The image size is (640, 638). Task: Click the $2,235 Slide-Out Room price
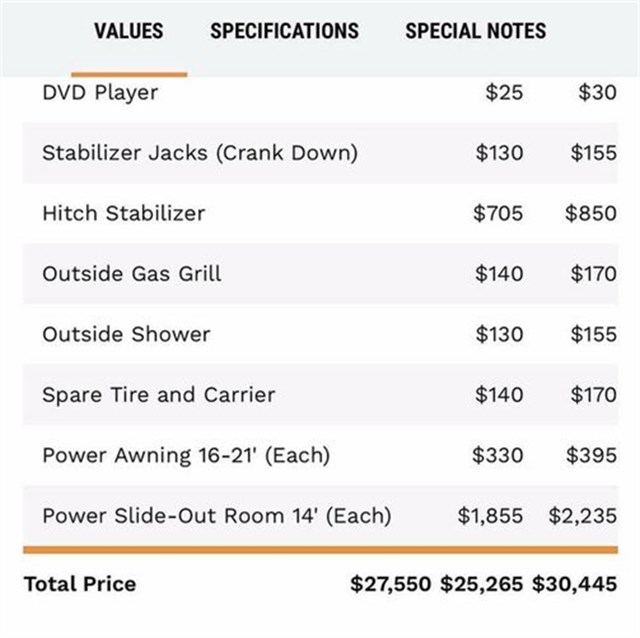[x=582, y=516]
